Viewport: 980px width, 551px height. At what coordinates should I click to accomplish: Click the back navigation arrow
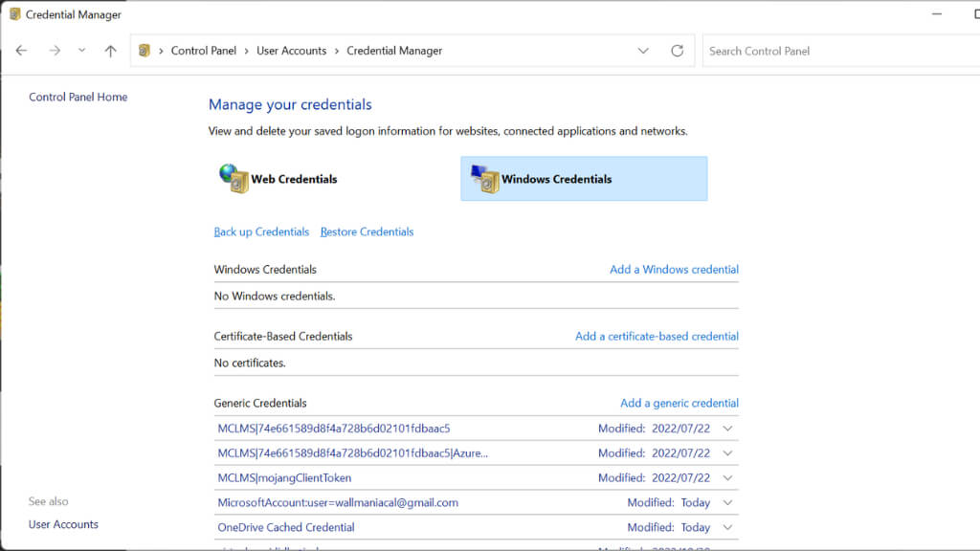[x=22, y=51]
